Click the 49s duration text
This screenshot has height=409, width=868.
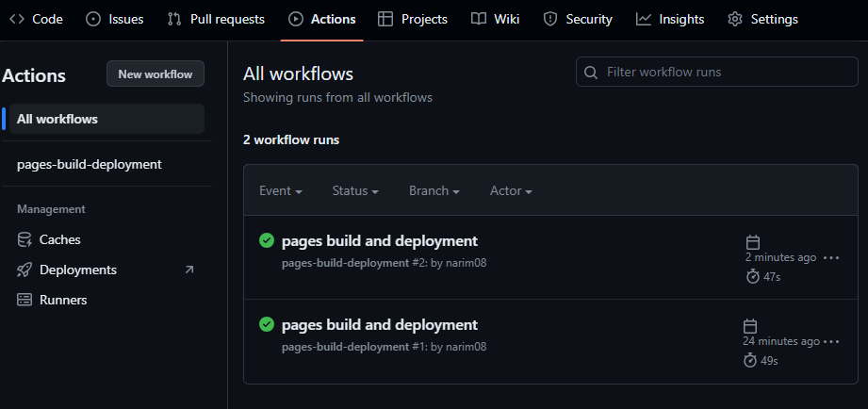point(769,361)
